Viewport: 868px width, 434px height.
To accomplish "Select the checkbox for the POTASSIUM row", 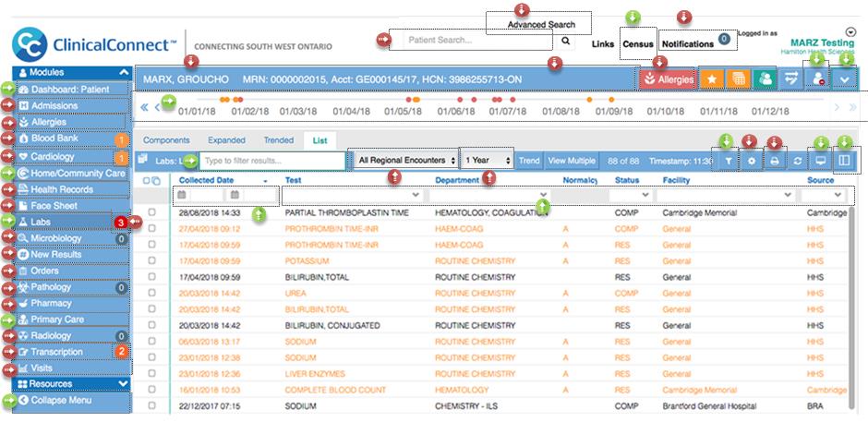I will 152,261.
